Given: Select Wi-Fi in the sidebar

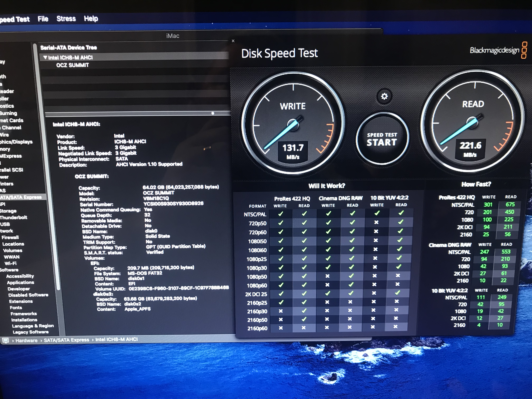Looking at the screenshot, I should click(x=10, y=263).
